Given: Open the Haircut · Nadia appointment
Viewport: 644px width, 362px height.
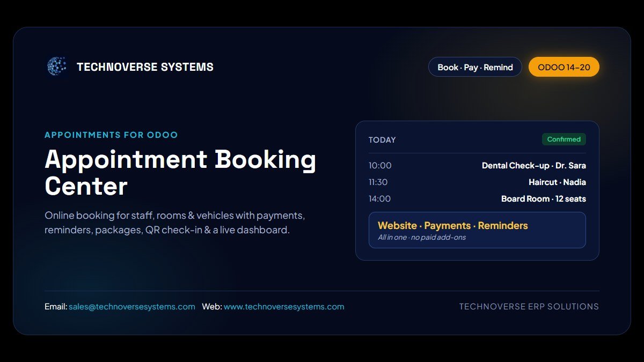Looking at the screenshot, I should [557, 182].
